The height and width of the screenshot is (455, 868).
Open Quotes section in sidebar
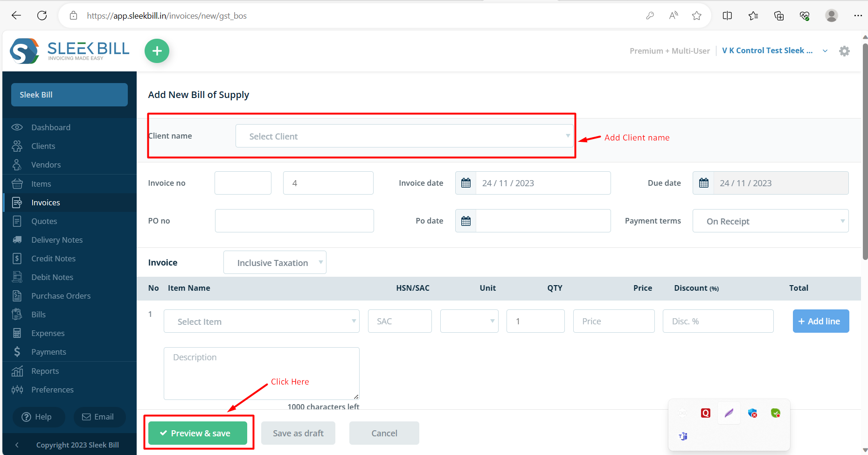click(x=44, y=221)
